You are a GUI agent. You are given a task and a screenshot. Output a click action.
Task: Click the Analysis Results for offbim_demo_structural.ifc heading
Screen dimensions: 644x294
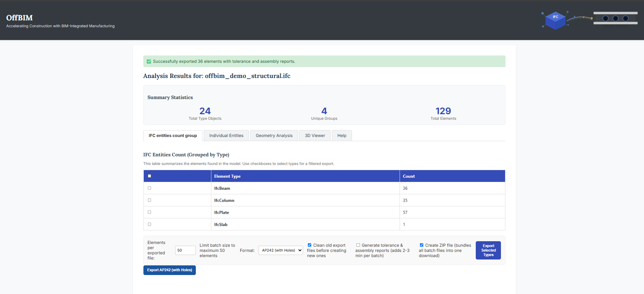pos(217,76)
